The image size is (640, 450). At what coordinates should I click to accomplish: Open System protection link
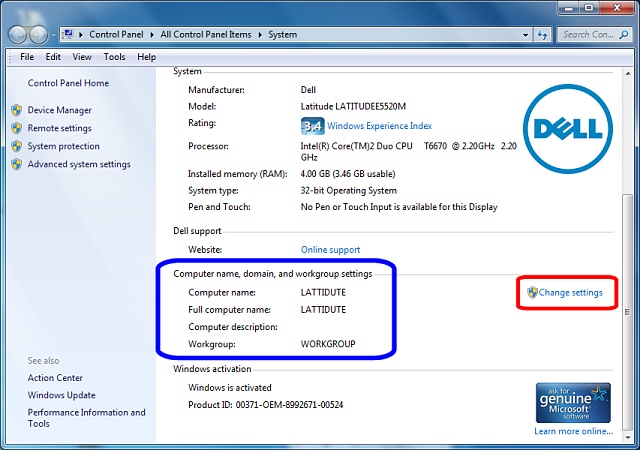[x=63, y=146]
